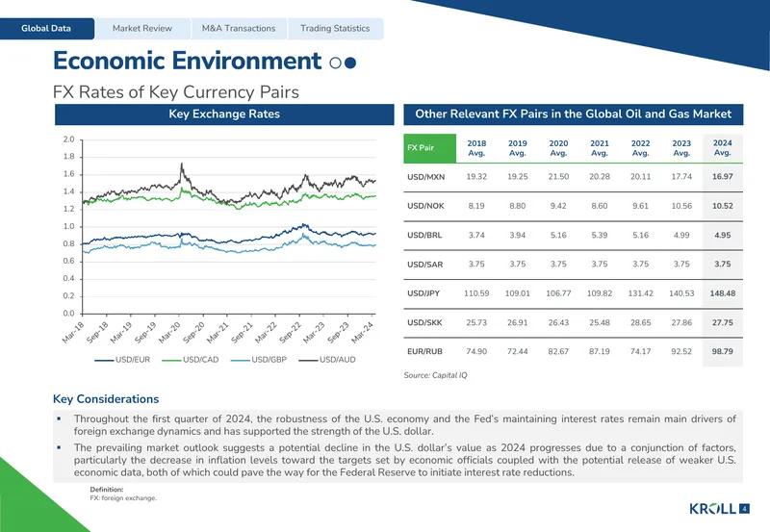Image resolution: width=770 pixels, height=532 pixels.
Task: Click the value 16.97 for USD/MXN
Action: pyautogui.click(x=723, y=177)
